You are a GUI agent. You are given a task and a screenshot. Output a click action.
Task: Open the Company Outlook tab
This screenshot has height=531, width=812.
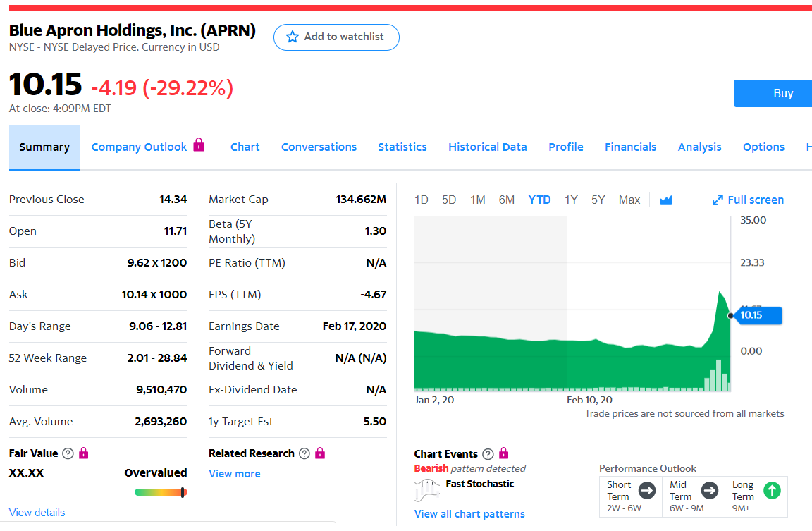pyautogui.click(x=140, y=147)
